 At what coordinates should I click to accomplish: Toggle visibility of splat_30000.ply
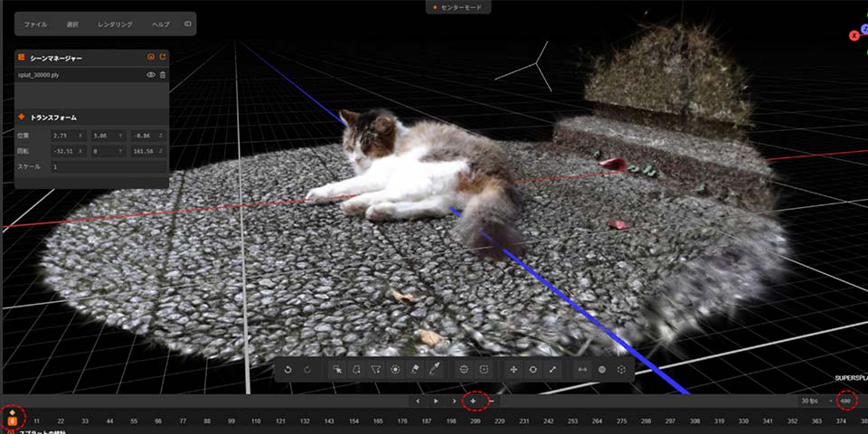[151, 75]
